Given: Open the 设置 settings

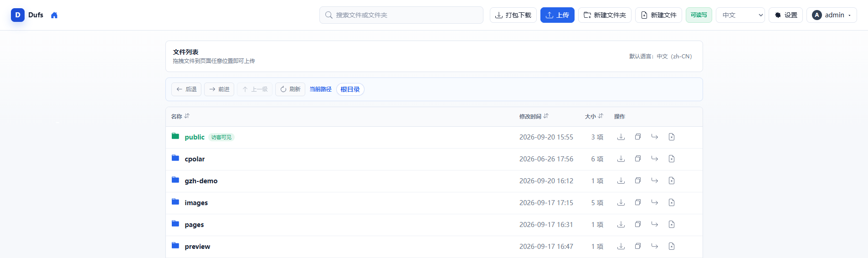Looking at the screenshot, I should pos(786,15).
